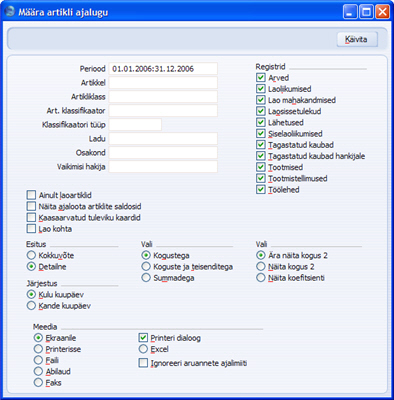Select the Art. klassifikaator field
394x400 pixels.
click(163, 111)
